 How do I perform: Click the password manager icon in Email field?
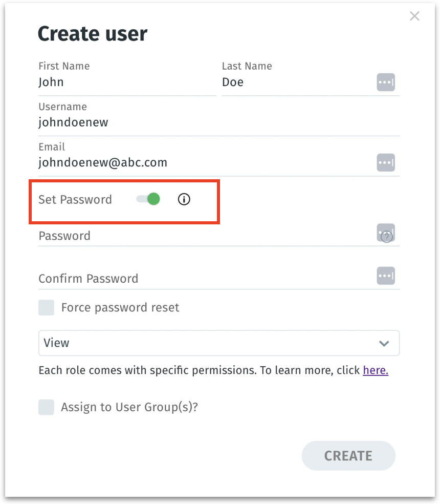click(x=386, y=162)
